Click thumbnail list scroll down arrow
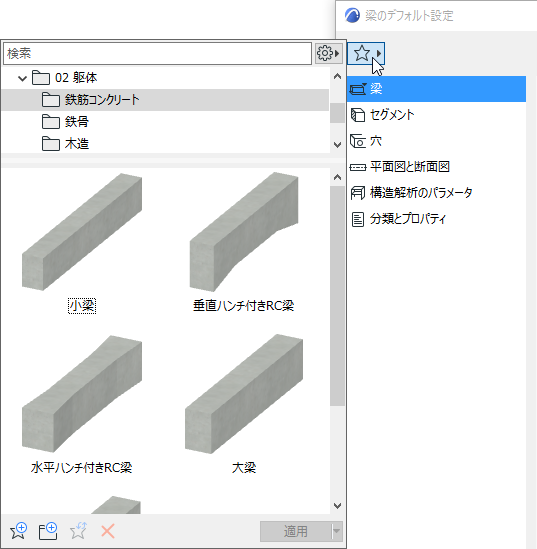Viewport: 537px width, 549px height. click(337, 506)
